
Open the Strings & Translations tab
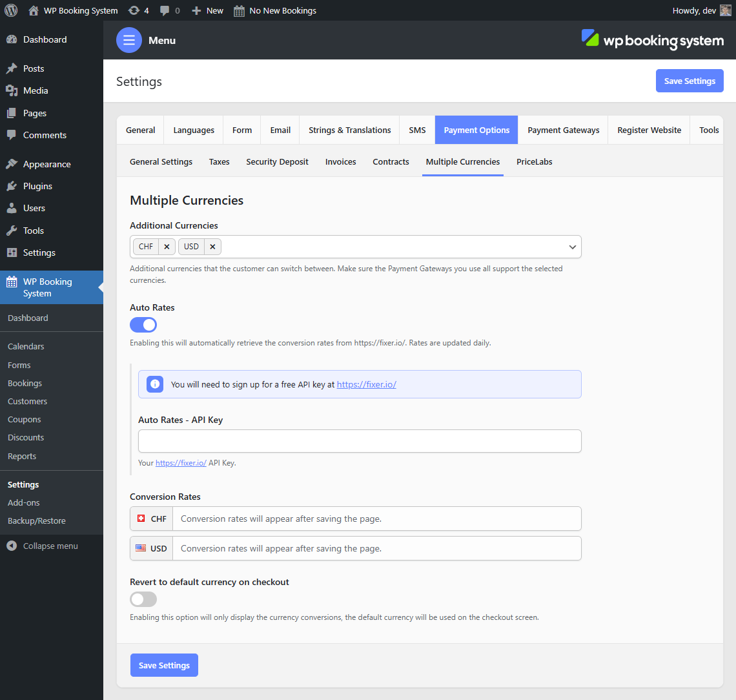350,130
